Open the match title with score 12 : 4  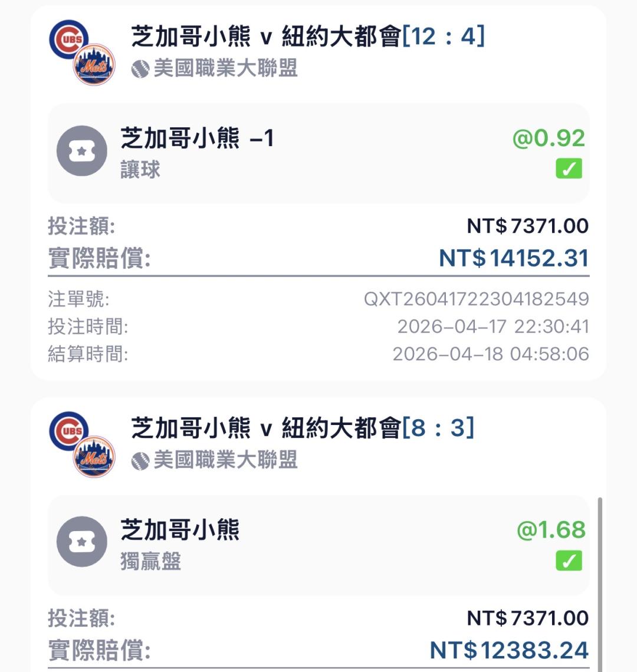point(307,37)
